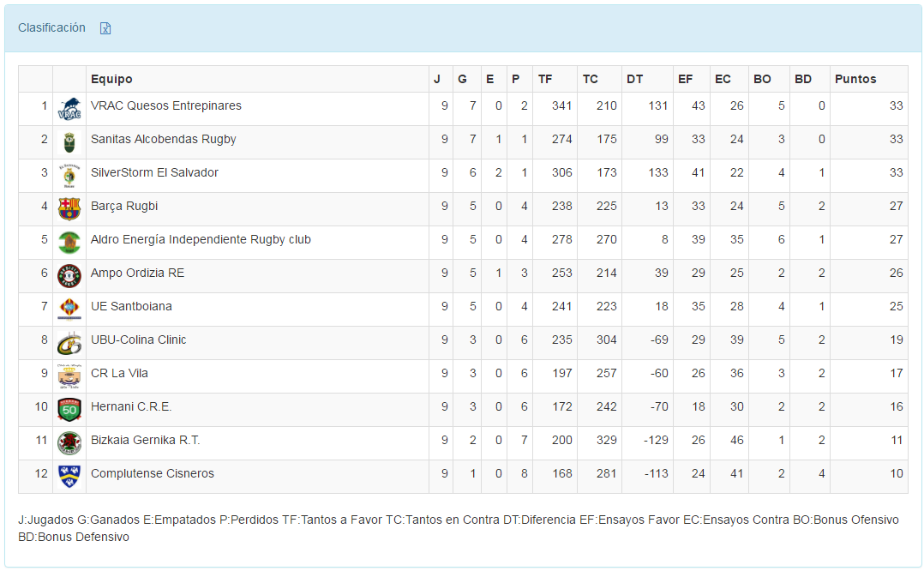Click the Barça Rugbi club crest
This screenshot has width=924, height=571.
69,209
